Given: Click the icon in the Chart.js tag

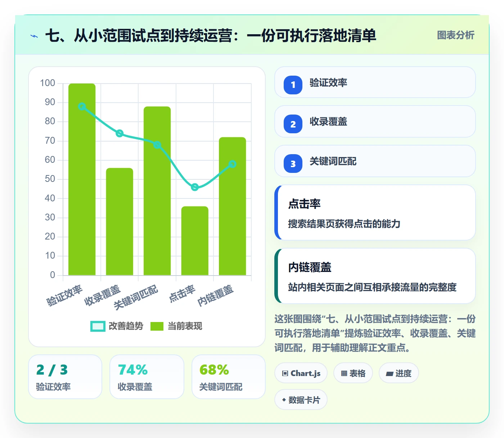Looking at the screenshot, I should click(x=285, y=373).
